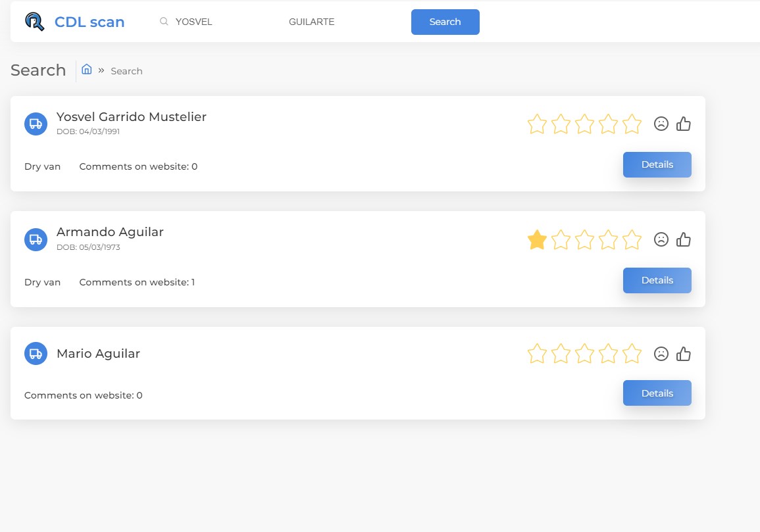760x532 pixels.
Task: Click the CDL scan magnifier logo
Action: point(35,22)
